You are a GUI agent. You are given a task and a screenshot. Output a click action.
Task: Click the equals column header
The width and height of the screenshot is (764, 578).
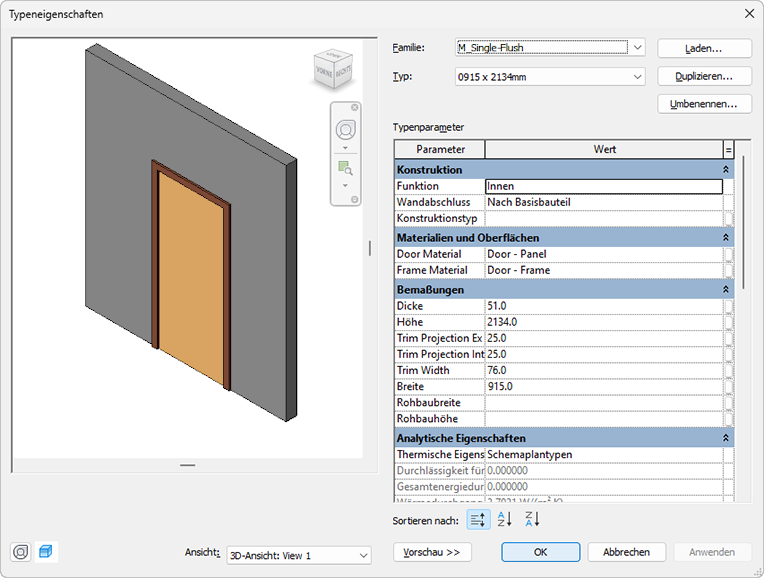click(x=728, y=150)
